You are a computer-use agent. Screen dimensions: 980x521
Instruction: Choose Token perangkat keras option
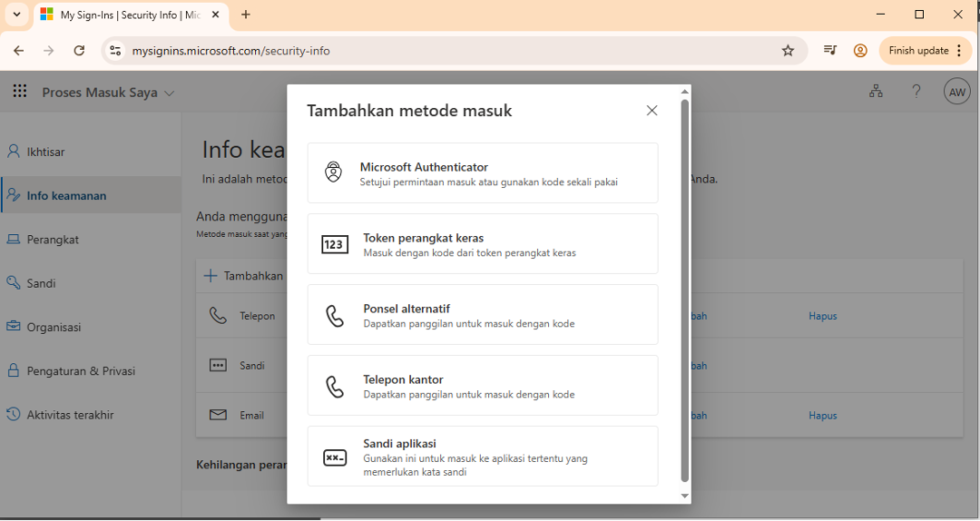click(482, 243)
